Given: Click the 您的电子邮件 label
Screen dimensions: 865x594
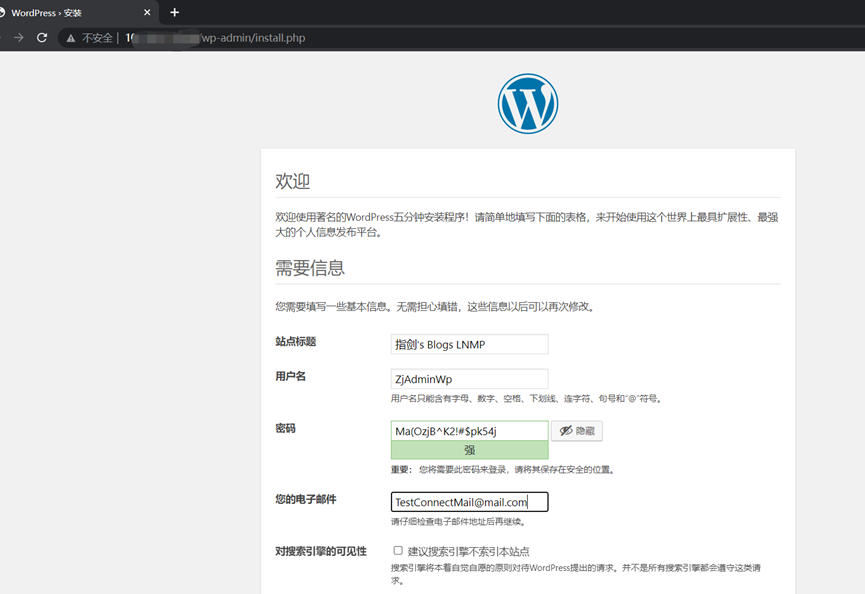Looking at the screenshot, I should pyautogui.click(x=306, y=499).
